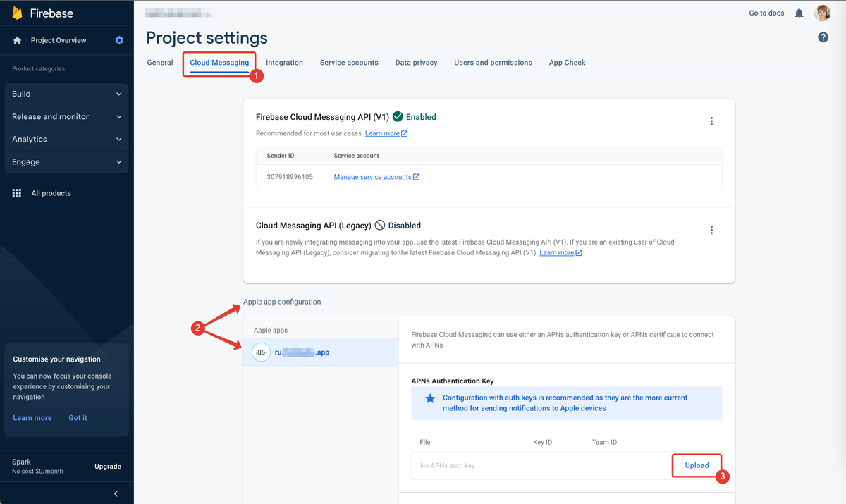The image size is (846, 504).
Task: Expand the Release and monitor category
Action: pyautogui.click(x=66, y=116)
